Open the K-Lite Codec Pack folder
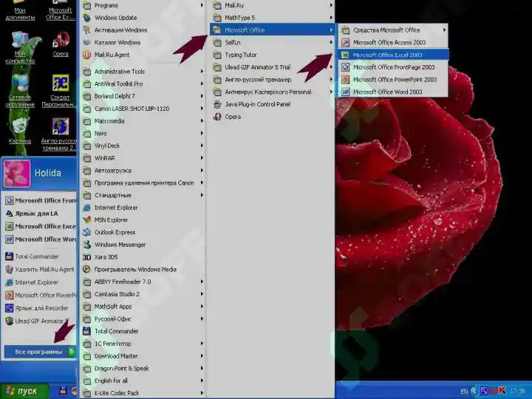Image resolution: width=532 pixels, height=399 pixels. pyautogui.click(x=143, y=393)
